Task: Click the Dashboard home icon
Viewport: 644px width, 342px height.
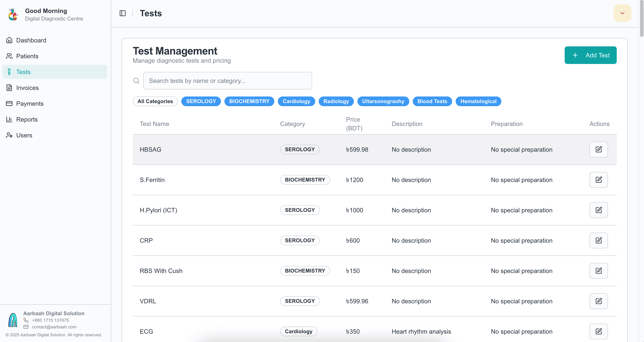Action: [9, 40]
